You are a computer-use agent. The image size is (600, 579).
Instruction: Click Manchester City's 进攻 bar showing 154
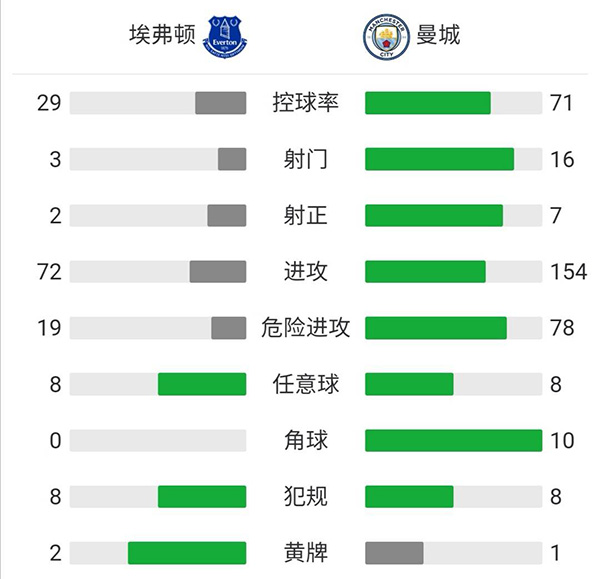pyautogui.click(x=425, y=271)
